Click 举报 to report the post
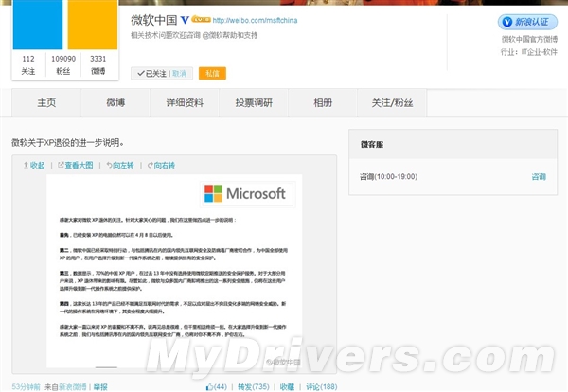The image size is (568, 392). click(x=100, y=387)
